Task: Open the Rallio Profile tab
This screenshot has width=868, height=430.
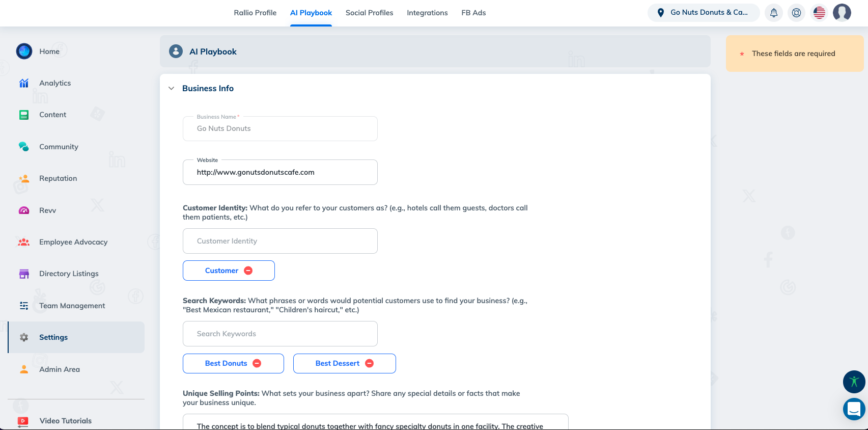Action: (x=255, y=13)
